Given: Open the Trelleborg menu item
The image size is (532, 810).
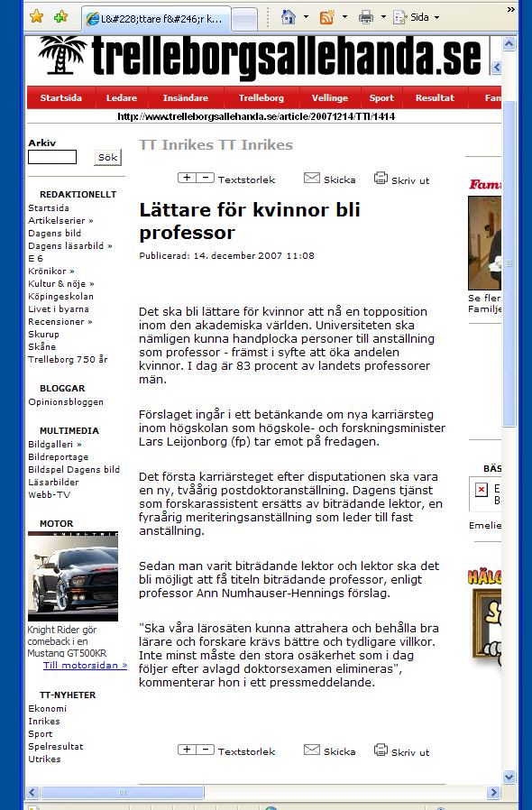Looking at the screenshot, I should (x=261, y=97).
